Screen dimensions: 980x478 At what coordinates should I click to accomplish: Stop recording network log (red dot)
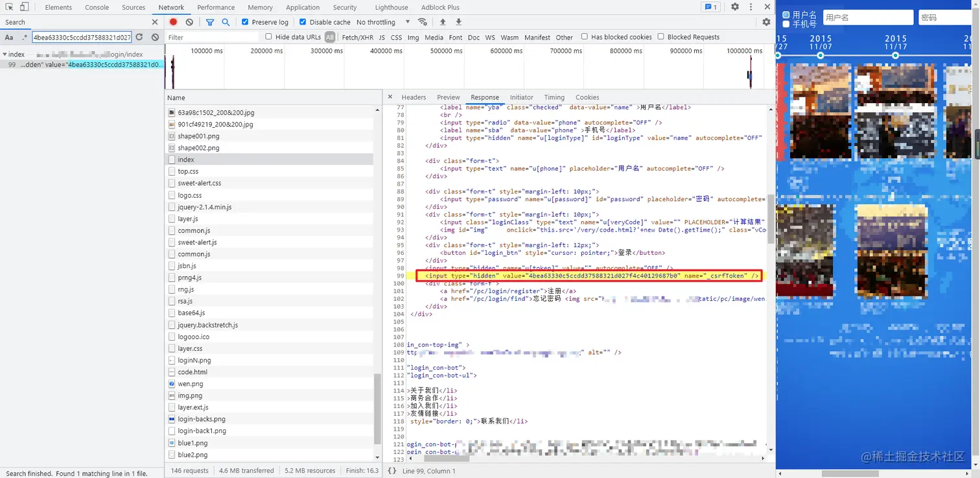(174, 22)
